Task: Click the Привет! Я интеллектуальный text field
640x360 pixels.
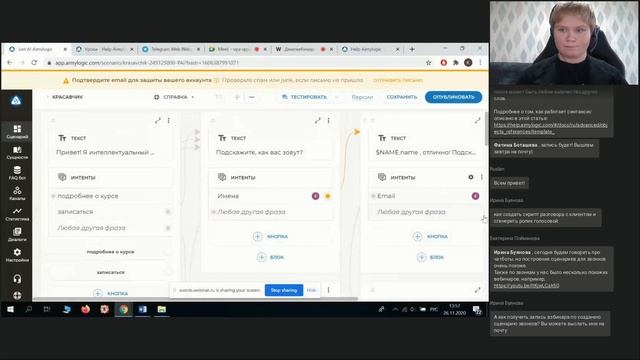Action: 105,152
